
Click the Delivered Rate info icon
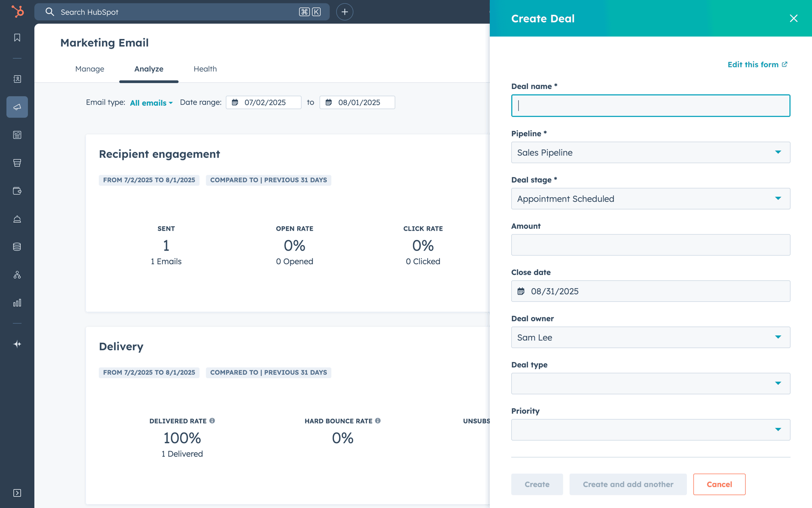tap(212, 421)
